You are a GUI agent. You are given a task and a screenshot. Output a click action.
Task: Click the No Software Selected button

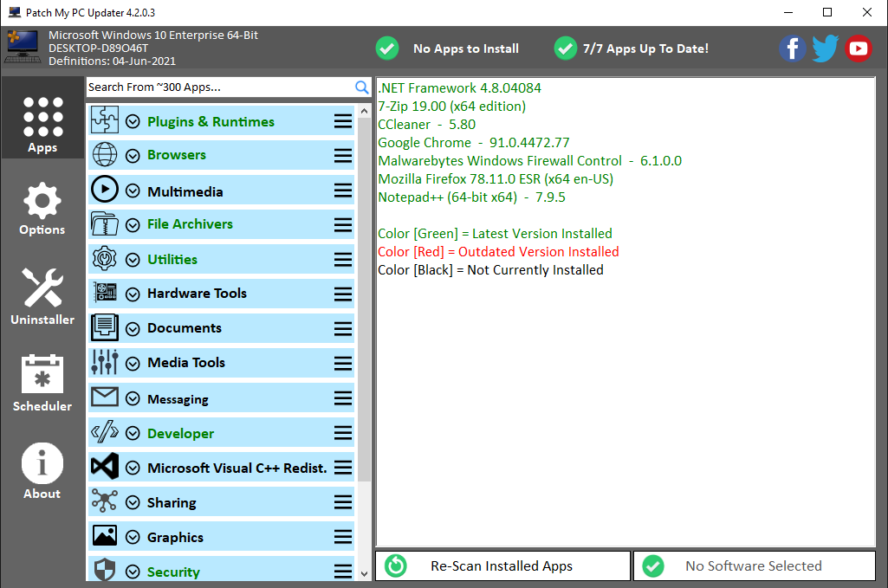(x=754, y=566)
